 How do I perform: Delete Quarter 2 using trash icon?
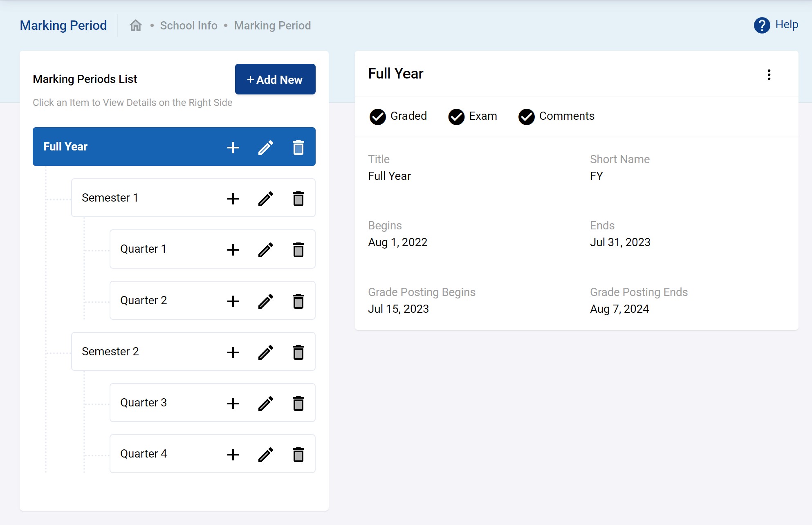click(298, 301)
